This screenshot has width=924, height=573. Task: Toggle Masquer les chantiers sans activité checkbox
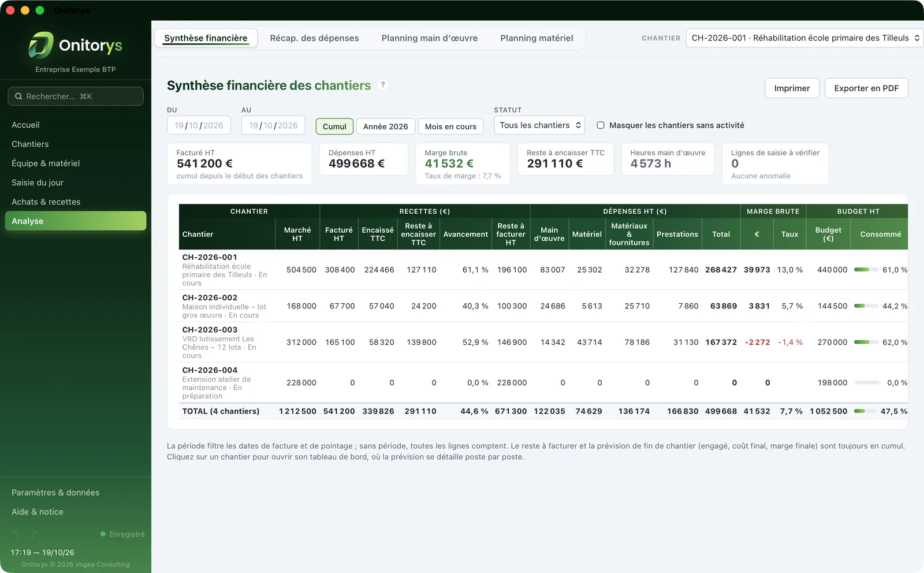point(601,125)
